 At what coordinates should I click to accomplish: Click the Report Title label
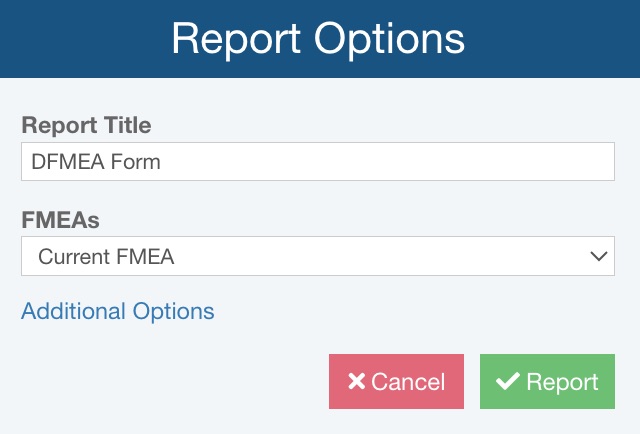click(x=86, y=126)
